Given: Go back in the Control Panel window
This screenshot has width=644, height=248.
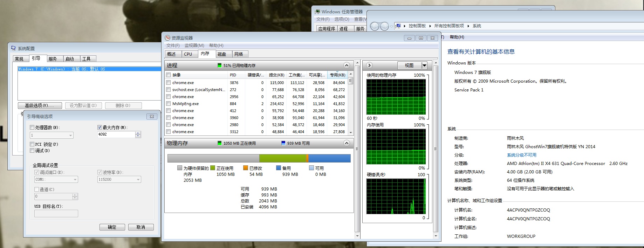Looking at the screenshot, I should (x=375, y=26).
